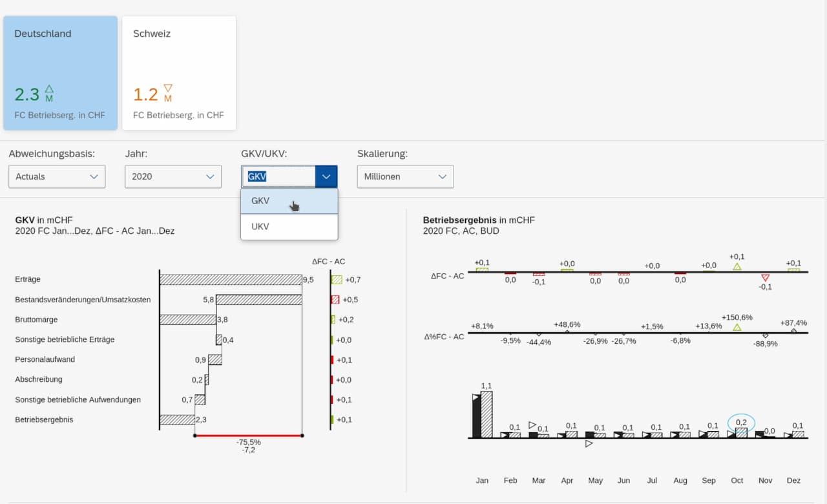Viewport: 827px width, 504px height.
Task: Click the green up triangle on Deutschland tile
Action: 49,89
